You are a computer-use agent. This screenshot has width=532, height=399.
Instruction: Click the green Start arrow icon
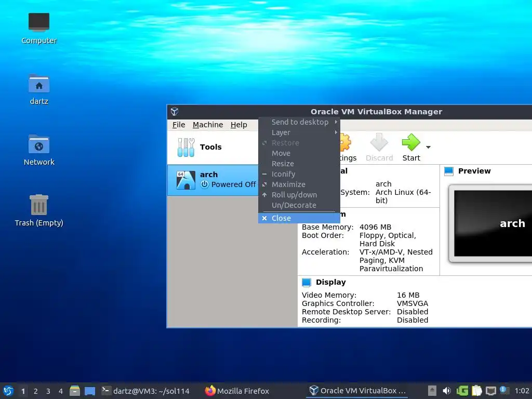(x=411, y=142)
